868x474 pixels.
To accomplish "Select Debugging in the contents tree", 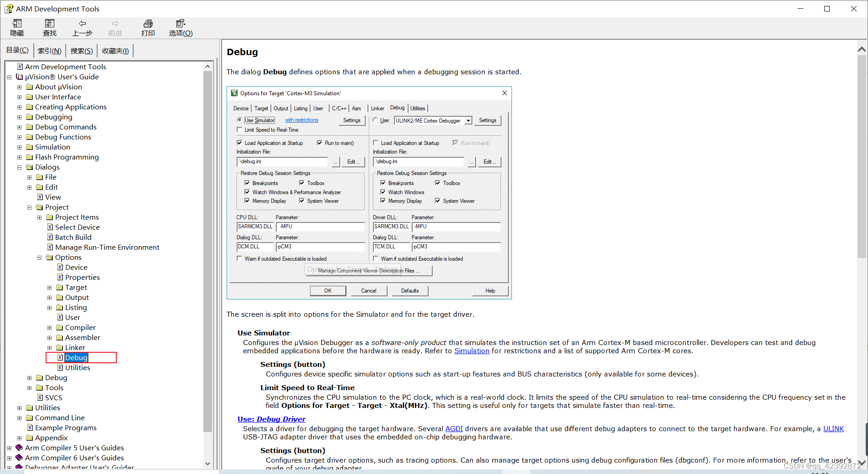I will (x=53, y=117).
